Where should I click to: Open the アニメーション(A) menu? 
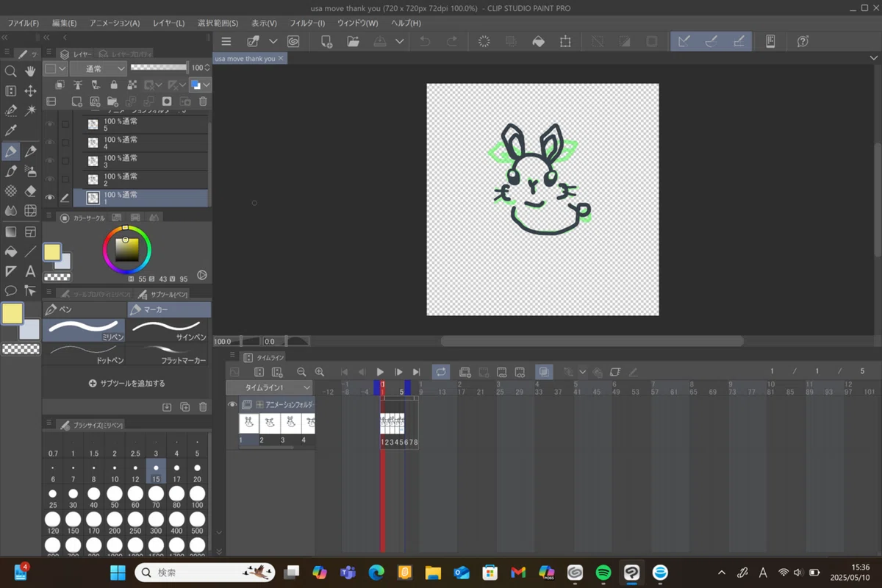point(115,23)
